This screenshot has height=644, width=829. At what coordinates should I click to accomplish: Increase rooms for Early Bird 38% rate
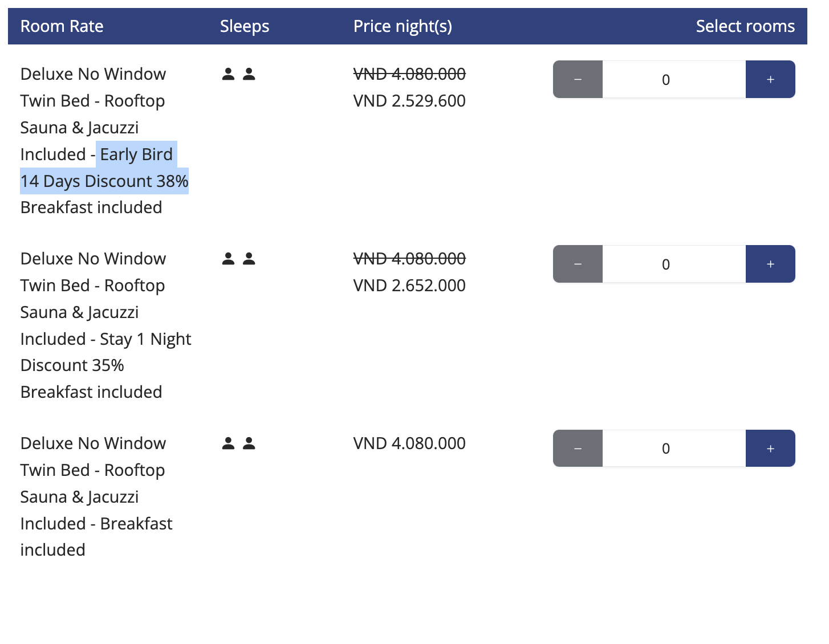pos(770,79)
